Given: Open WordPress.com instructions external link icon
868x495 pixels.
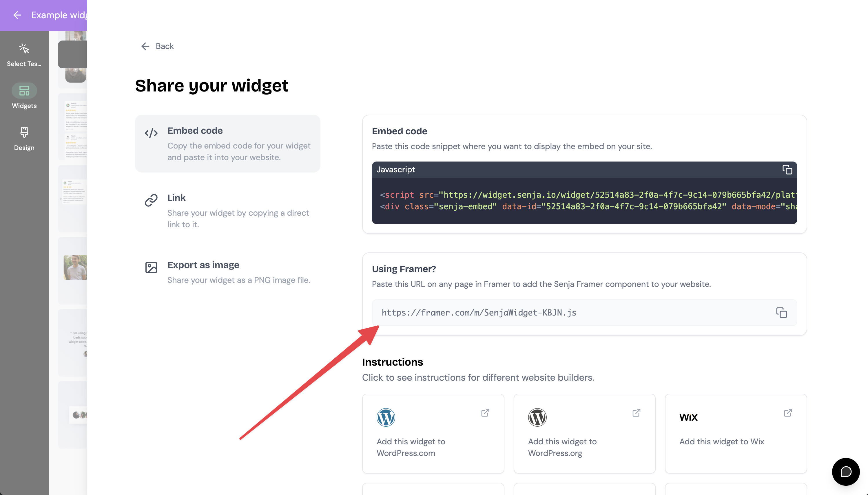Looking at the screenshot, I should [485, 413].
